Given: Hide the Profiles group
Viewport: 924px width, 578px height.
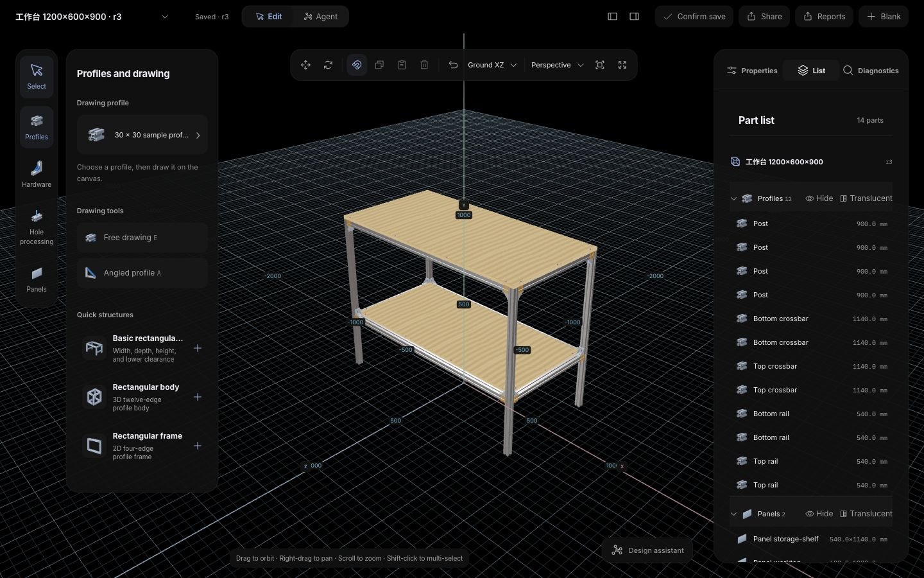Looking at the screenshot, I should (x=819, y=198).
